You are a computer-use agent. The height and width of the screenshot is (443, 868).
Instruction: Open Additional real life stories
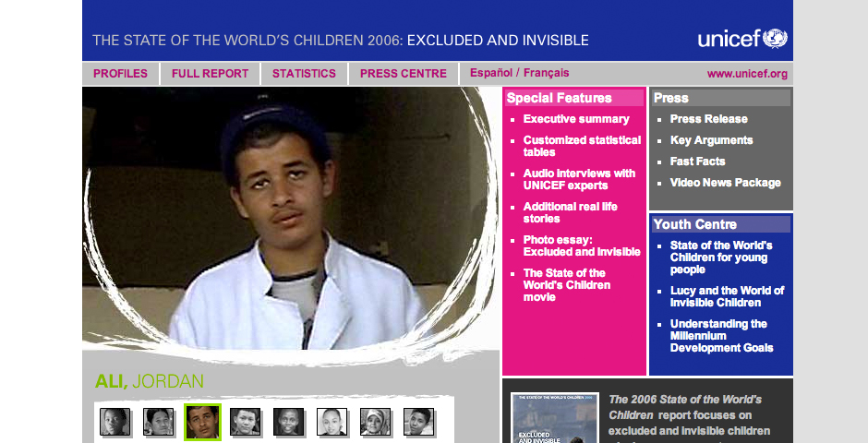[570, 212]
